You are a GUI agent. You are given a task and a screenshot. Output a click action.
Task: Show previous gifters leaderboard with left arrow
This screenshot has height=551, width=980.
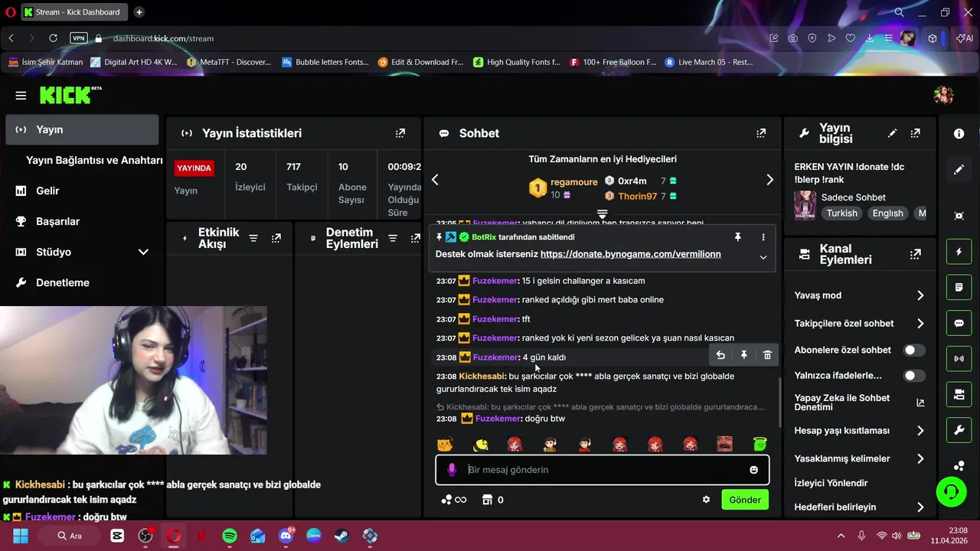(435, 180)
